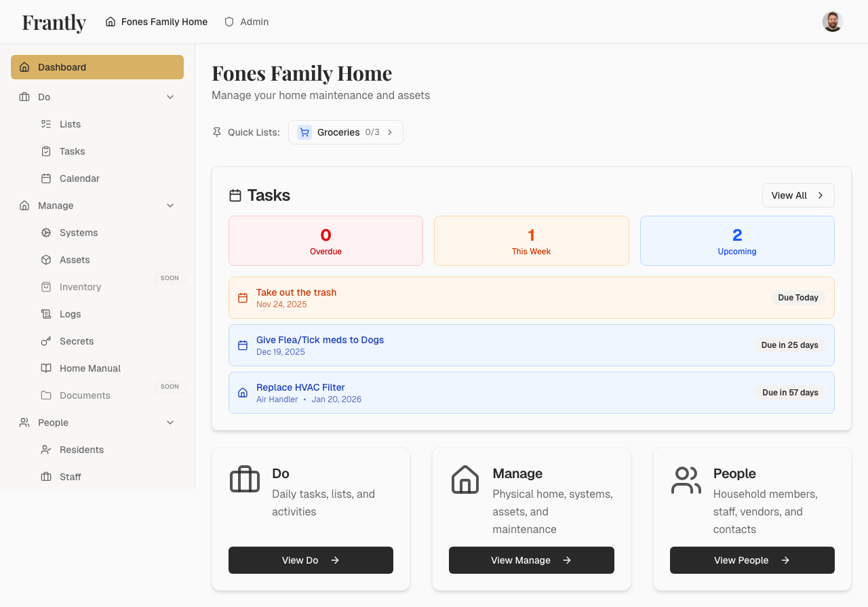Click the hourglass icon beside Quick Lists

pos(216,132)
